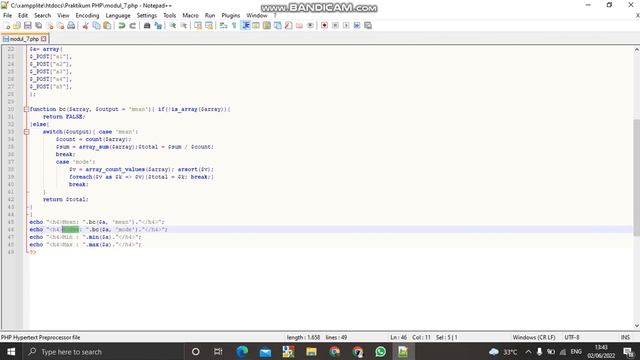Collapse the switch block fold marker
The image size is (640, 360).
(x=26, y=132)
